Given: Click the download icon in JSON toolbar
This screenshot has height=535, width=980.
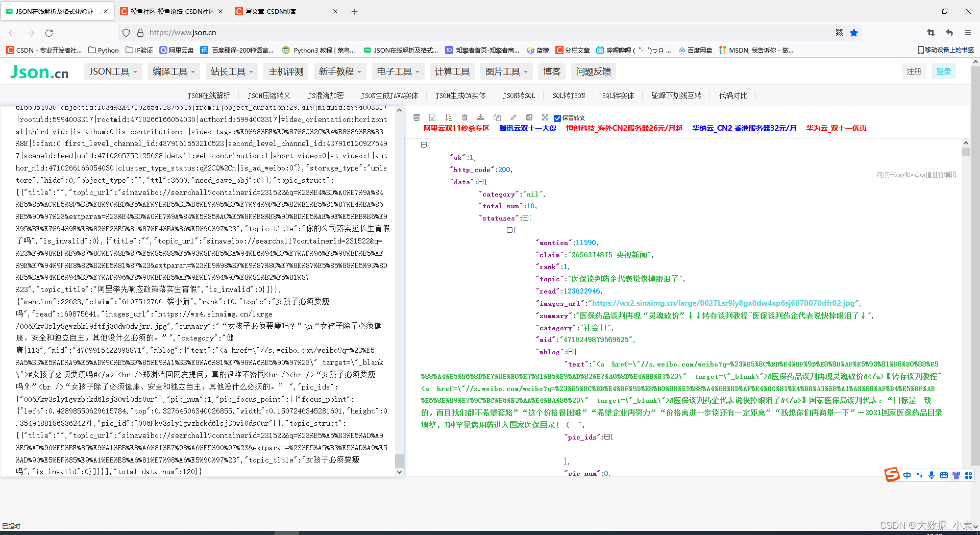Looking at the screenshot, I should 480,117.
